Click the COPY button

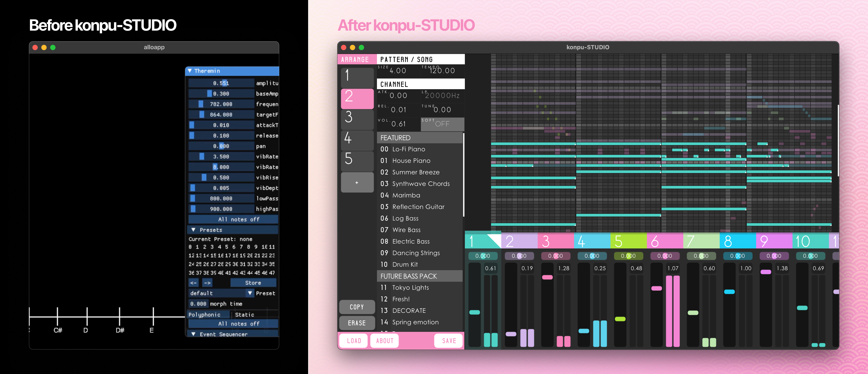tap(357, 307)
